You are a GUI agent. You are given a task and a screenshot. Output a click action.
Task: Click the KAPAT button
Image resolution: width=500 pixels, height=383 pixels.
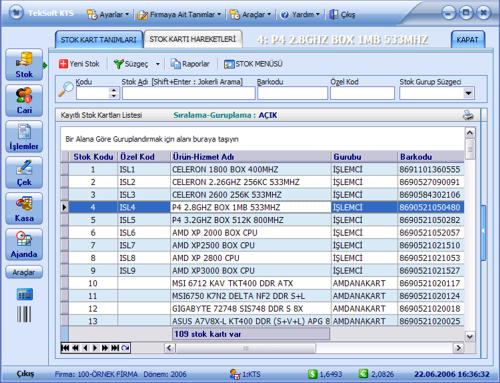[467, 40]
